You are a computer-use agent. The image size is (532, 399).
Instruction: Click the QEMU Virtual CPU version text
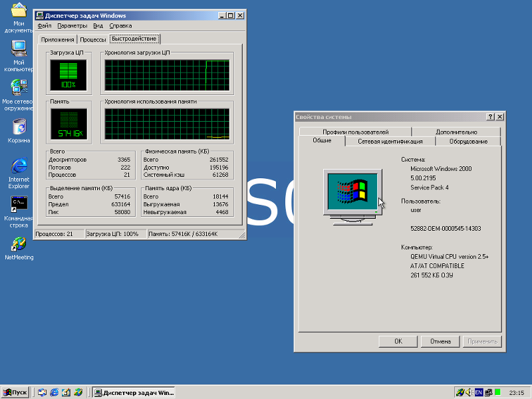(450, 257)
